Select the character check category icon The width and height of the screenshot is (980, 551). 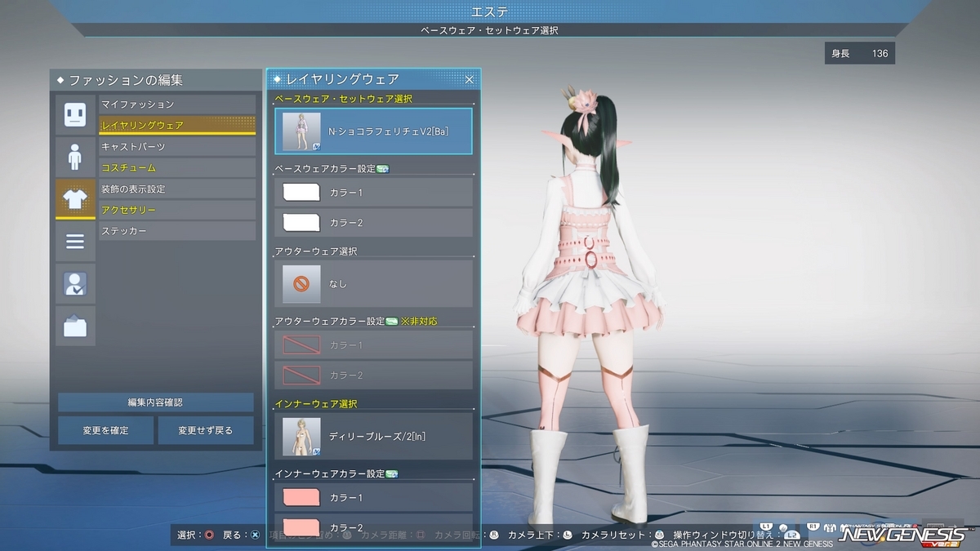click(75, 284)
